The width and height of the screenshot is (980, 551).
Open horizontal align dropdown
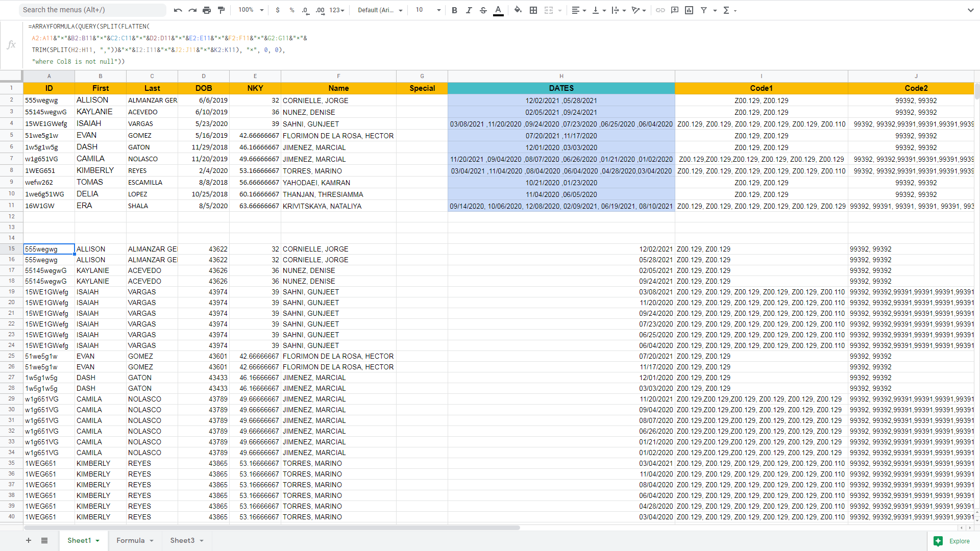[x=578, y=10]
